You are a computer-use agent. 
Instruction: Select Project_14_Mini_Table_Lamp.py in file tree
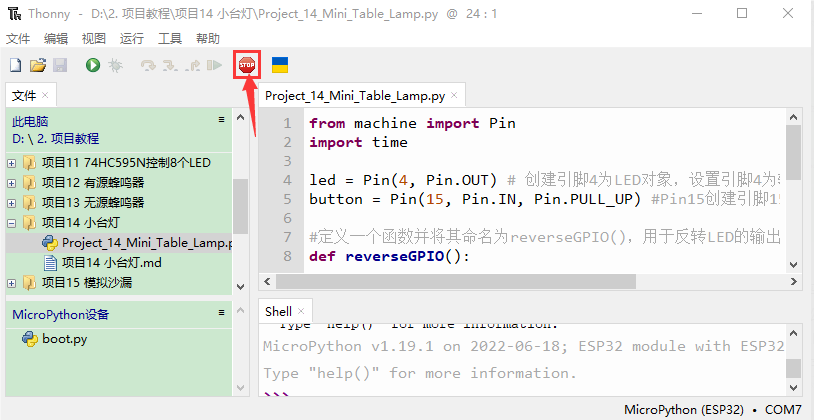(145, 242)
